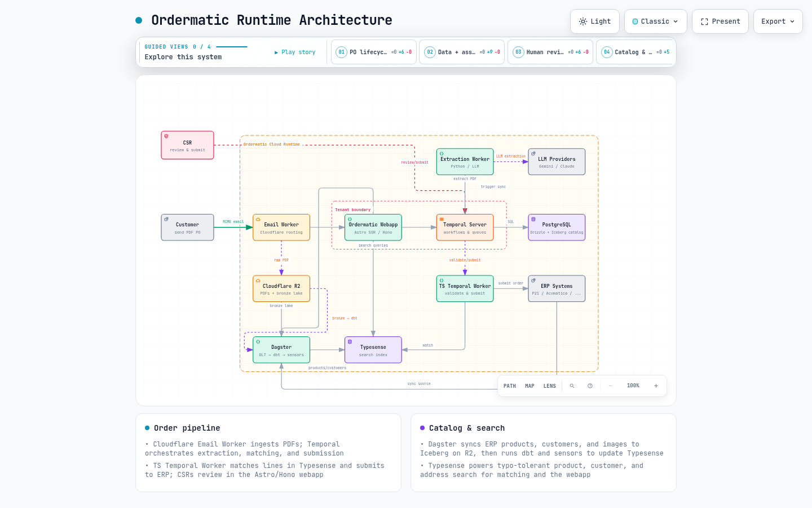Click the external icon on ERP Systems
The height and width of the screenshot is (508, 812).
tap(533, 281)
